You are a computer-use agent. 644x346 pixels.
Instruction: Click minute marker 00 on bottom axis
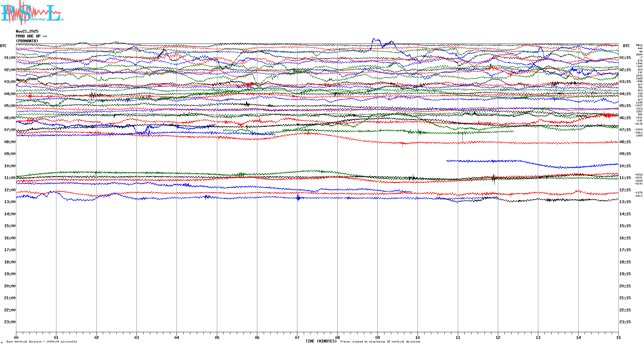coord(16,338)
